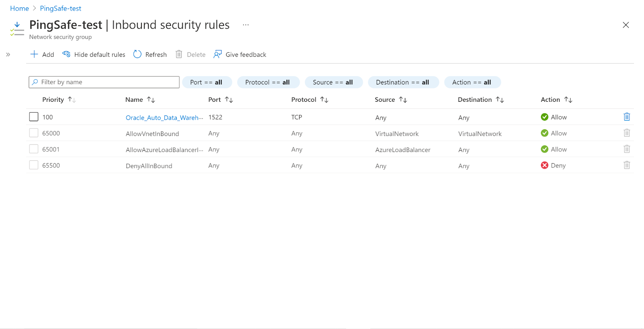644x329 pixels.
Task: Click the Give feedback person icon
Action: point(218,54)
